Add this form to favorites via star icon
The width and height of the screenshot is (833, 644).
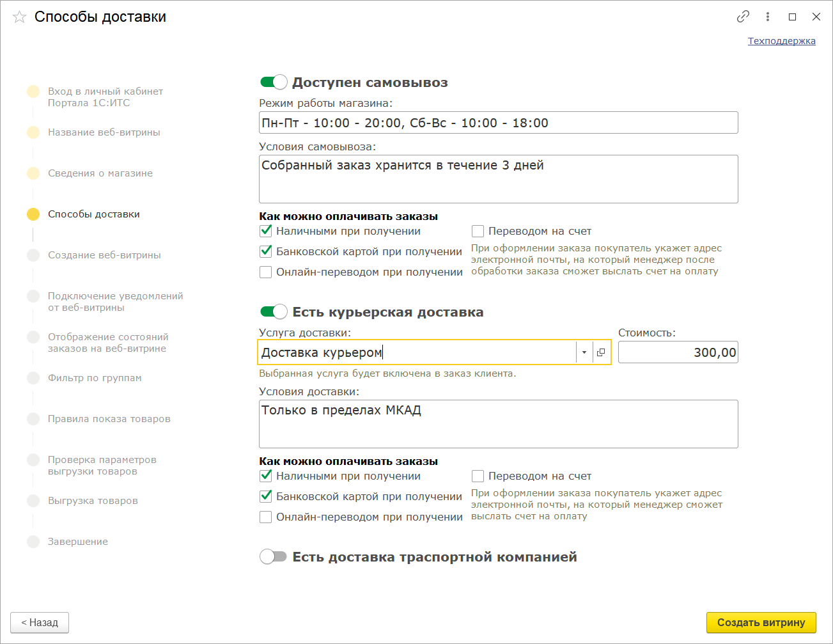[19, 17]
